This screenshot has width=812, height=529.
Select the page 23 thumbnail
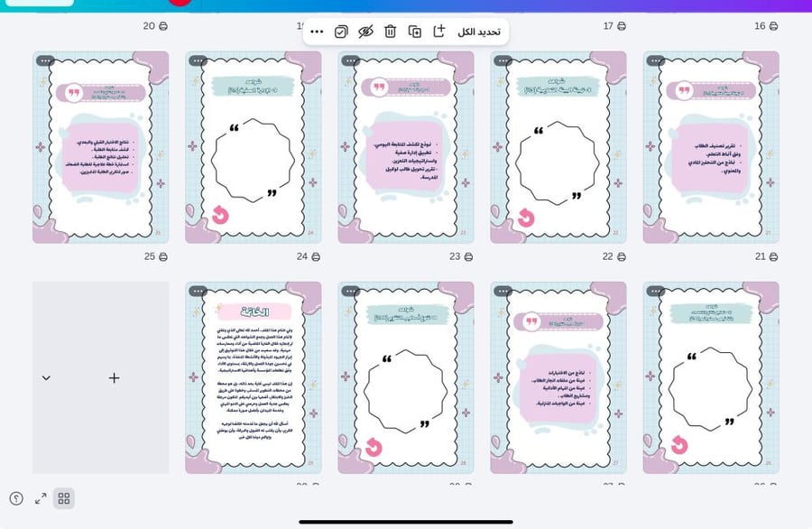pos(406,147)
